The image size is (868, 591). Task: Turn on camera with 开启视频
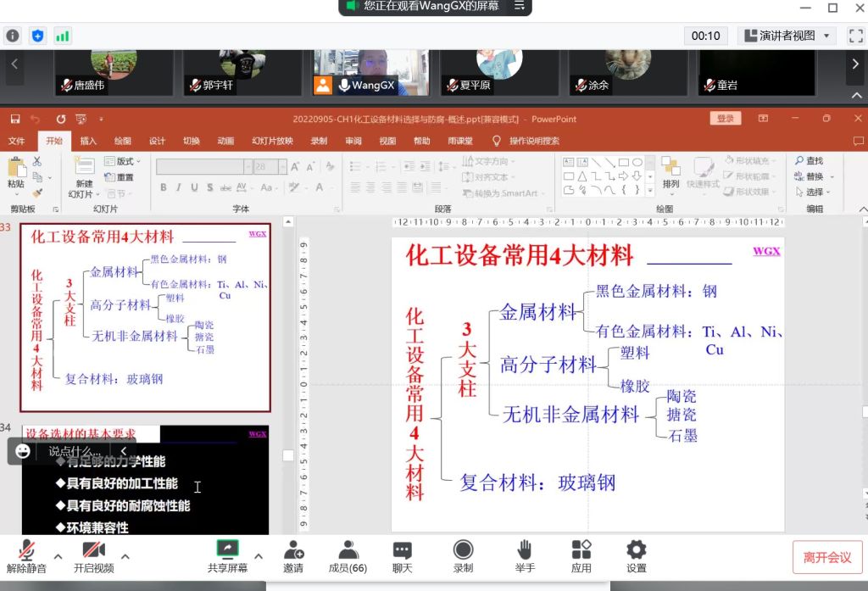[x=93, y=556]
